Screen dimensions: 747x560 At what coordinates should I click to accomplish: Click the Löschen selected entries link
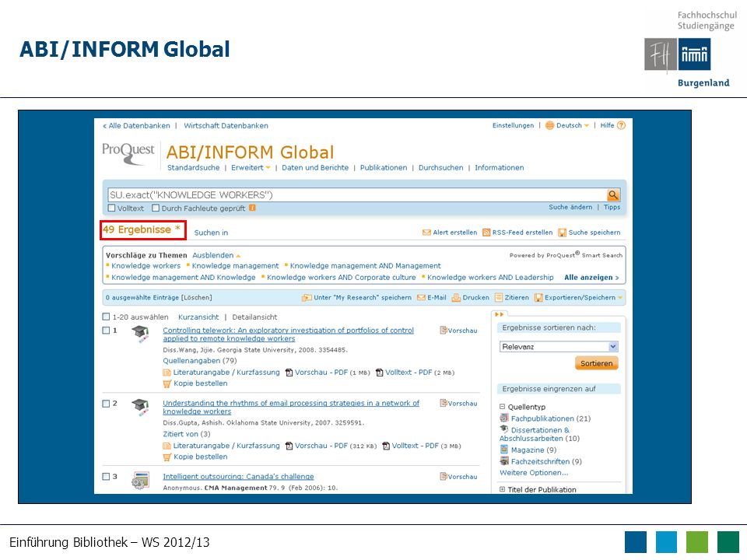[x=196, y=298]
